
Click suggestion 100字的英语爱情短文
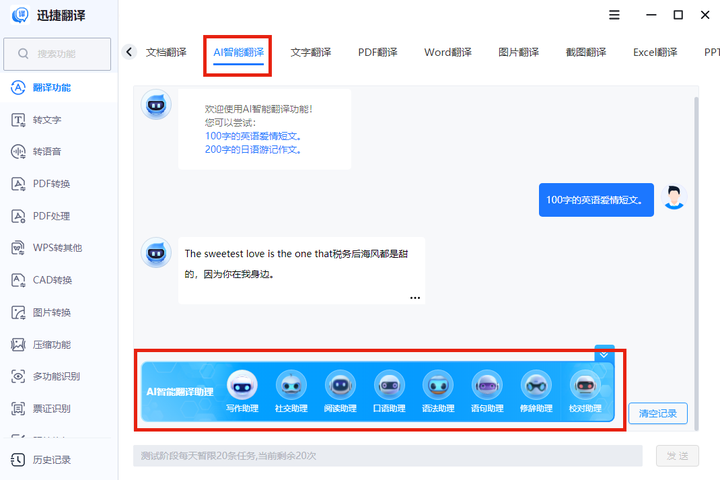pyautogui.click(x=253, y=136)
